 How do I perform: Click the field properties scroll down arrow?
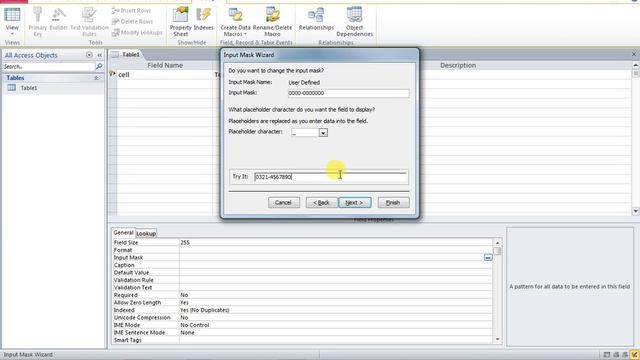[497, 339]
